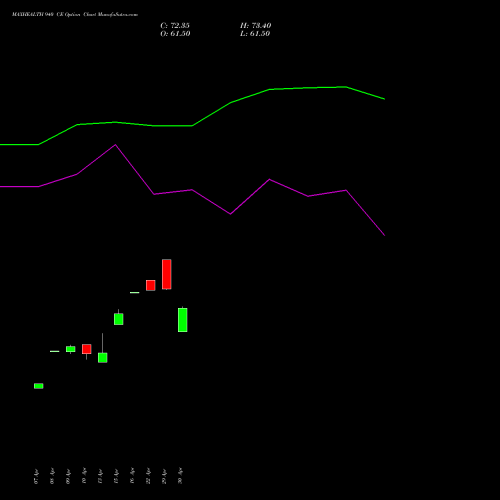The width and height of the screenshot is (500, 500).
Task: Click the low value L: 61.50
Action: [255, 34]
